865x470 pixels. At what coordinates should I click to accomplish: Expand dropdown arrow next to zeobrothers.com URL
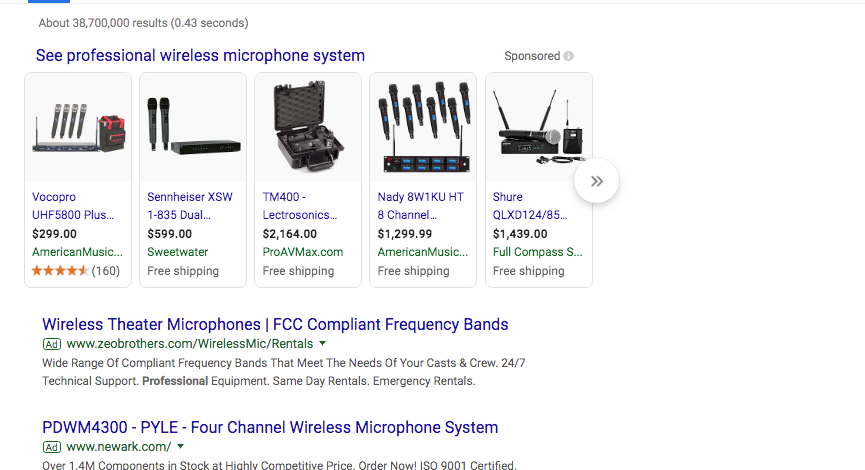(x=323, y=344)
